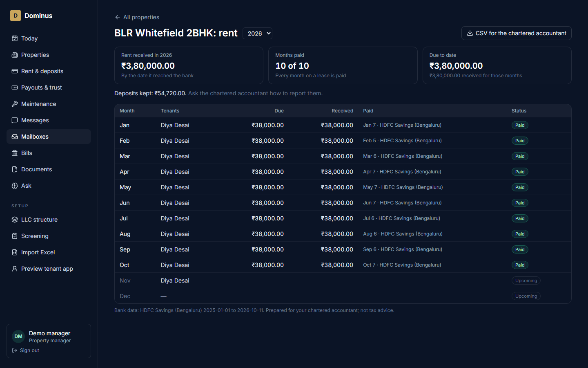Image resolution: width=588 pixels, height=368 pixels.
Task: Open the 2026 year dropdown
Action: 257,34
